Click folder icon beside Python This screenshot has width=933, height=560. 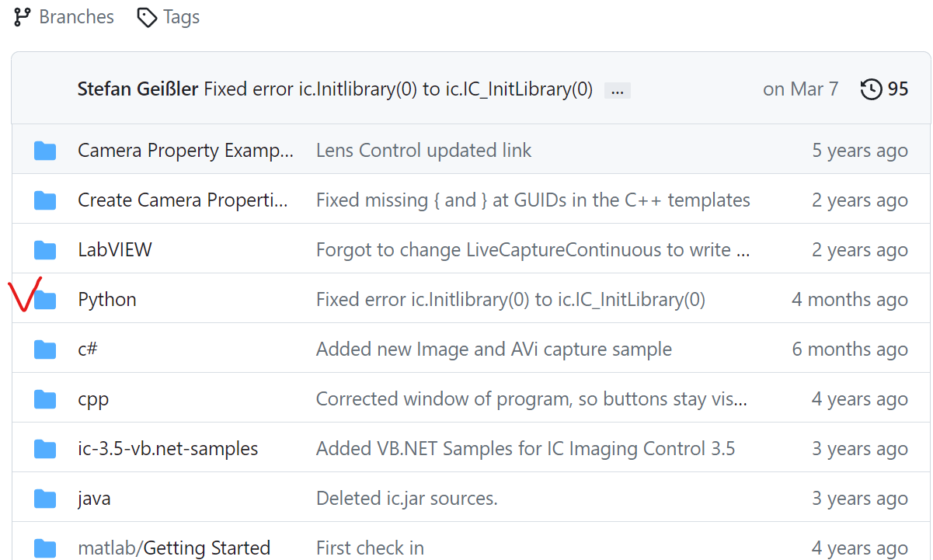coord(46,300)
